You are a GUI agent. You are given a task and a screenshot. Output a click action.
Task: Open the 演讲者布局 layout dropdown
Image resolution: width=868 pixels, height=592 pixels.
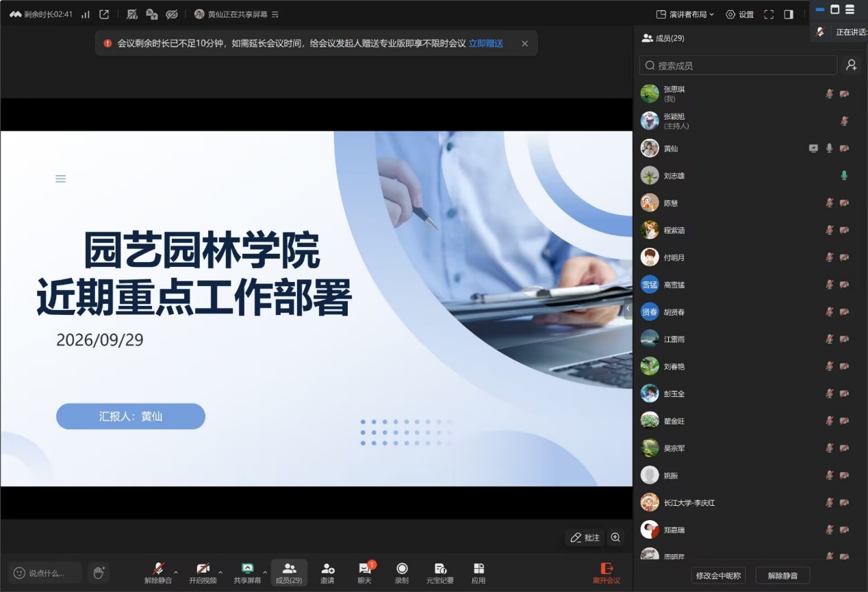[685, 14]
